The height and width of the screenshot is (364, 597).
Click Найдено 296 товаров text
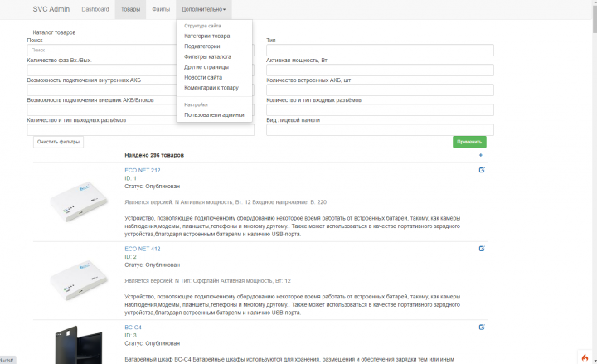tap(154, 155)
